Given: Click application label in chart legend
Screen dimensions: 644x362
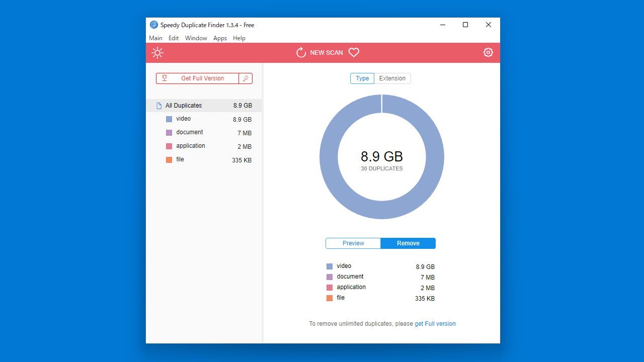Looking at the screenshot, I should coord(351,287).
